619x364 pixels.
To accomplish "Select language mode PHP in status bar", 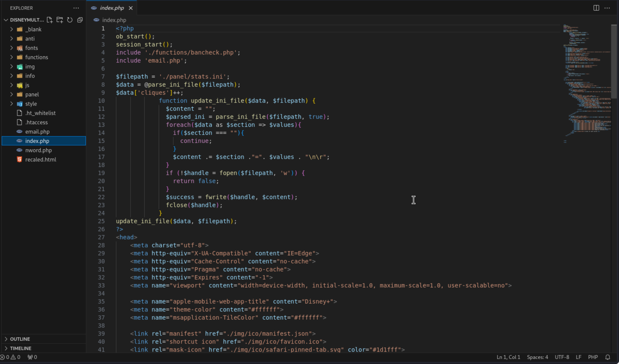I will 593,357.
